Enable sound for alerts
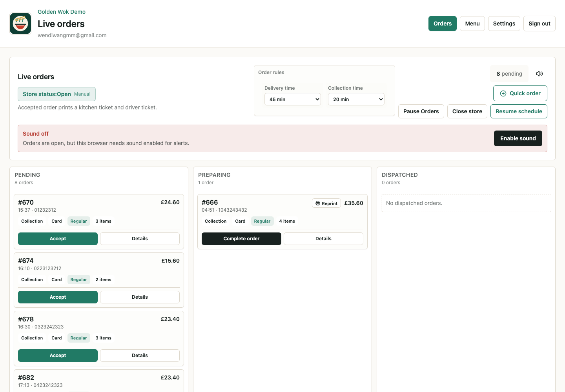The width and height of the screenshot is (565, 392). pyautogui.click(x=518, y=138)
